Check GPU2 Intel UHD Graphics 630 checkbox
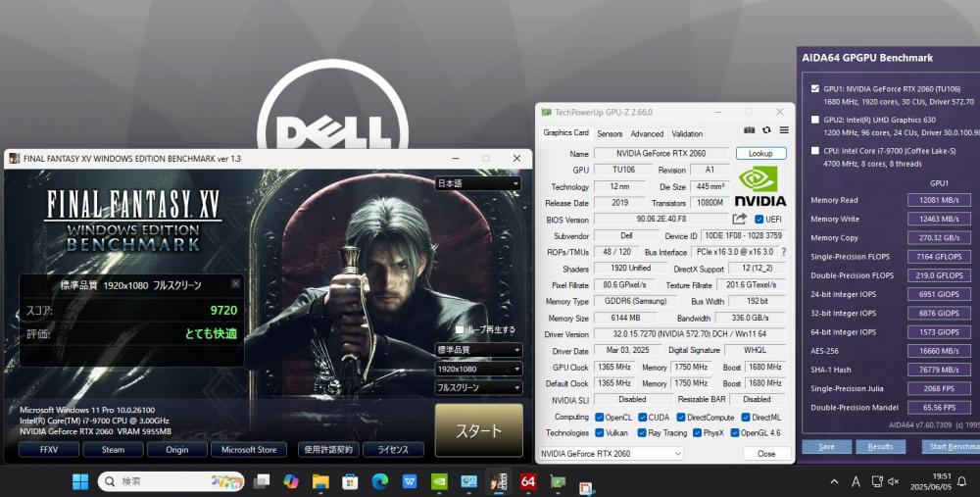The image size is (980, 497). click(815, 120)
